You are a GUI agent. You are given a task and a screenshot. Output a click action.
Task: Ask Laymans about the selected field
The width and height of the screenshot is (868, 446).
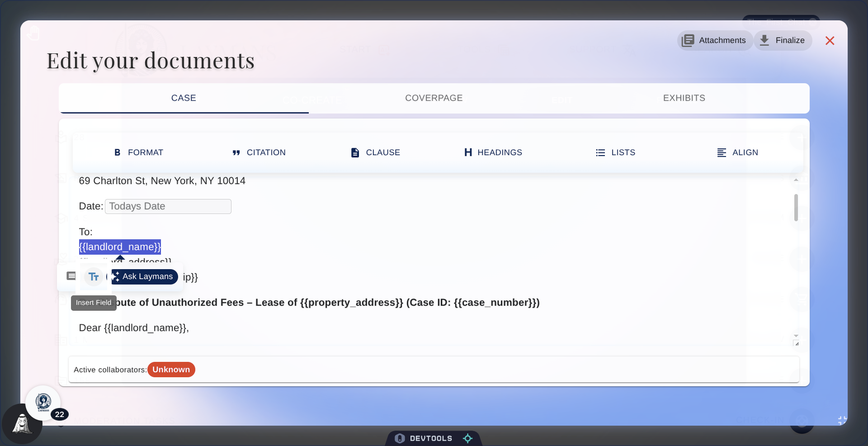(x=145, y=277)
